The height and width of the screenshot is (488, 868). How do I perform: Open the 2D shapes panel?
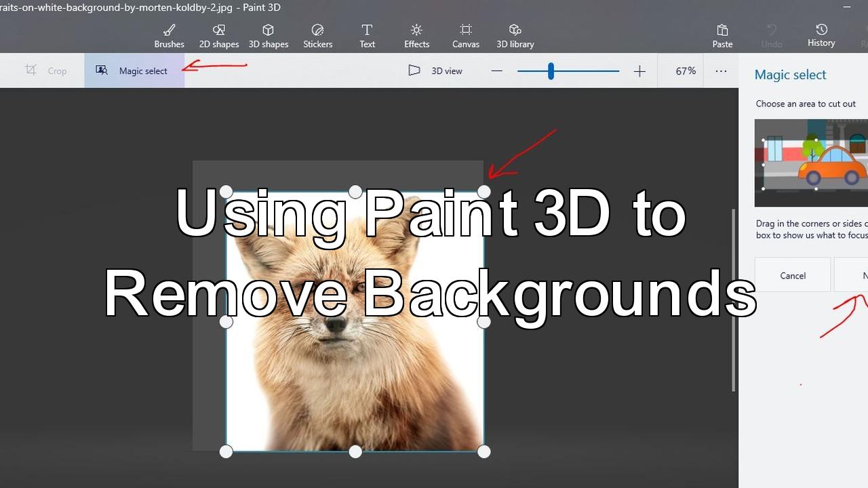coord(218,36)
